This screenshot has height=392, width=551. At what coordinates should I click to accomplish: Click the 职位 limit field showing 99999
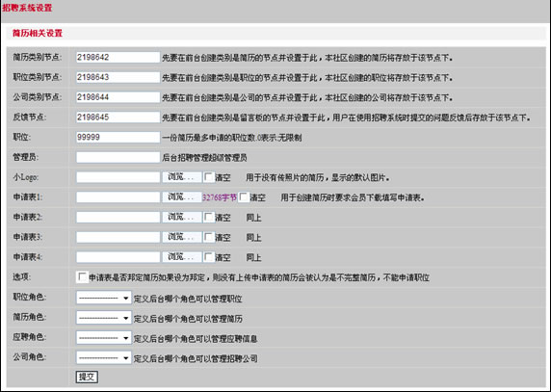pos(118,138)
